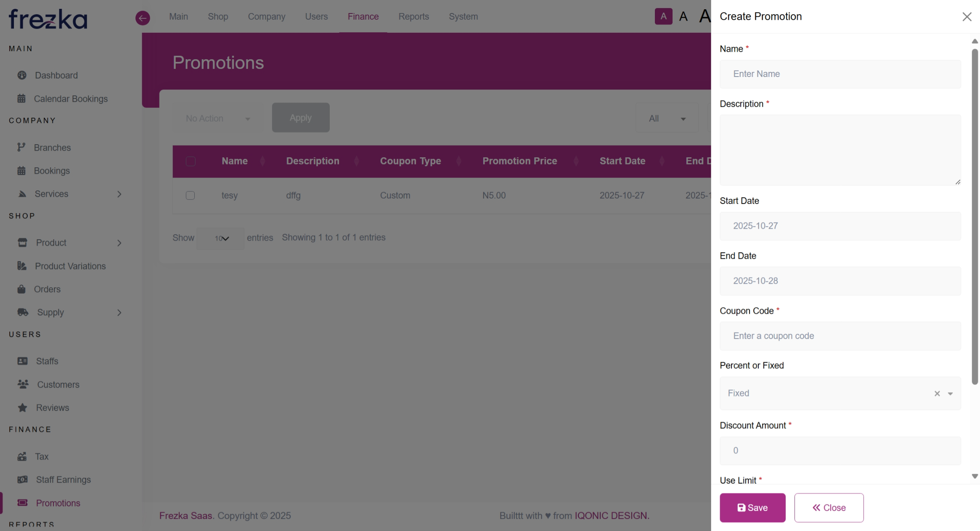This screenshot has height=531, width=980.
Task: Click the Reviews star icon
Action: pos(22,408)
